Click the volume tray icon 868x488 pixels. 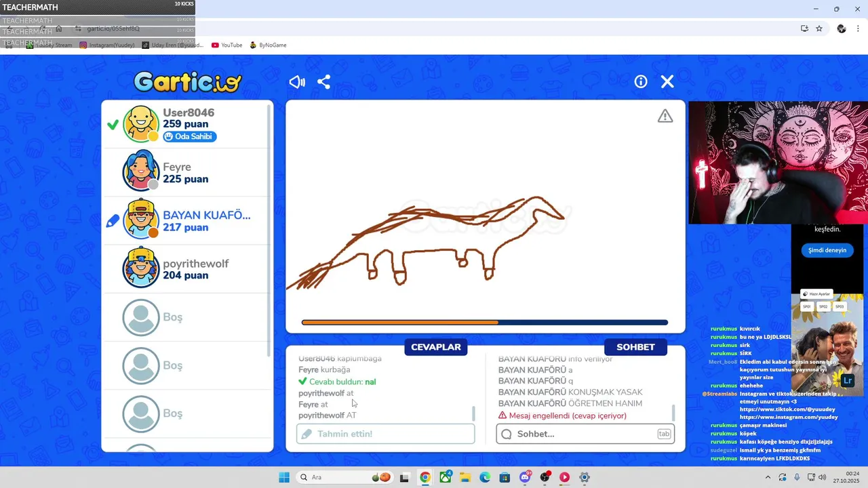[x=823, y=477]
